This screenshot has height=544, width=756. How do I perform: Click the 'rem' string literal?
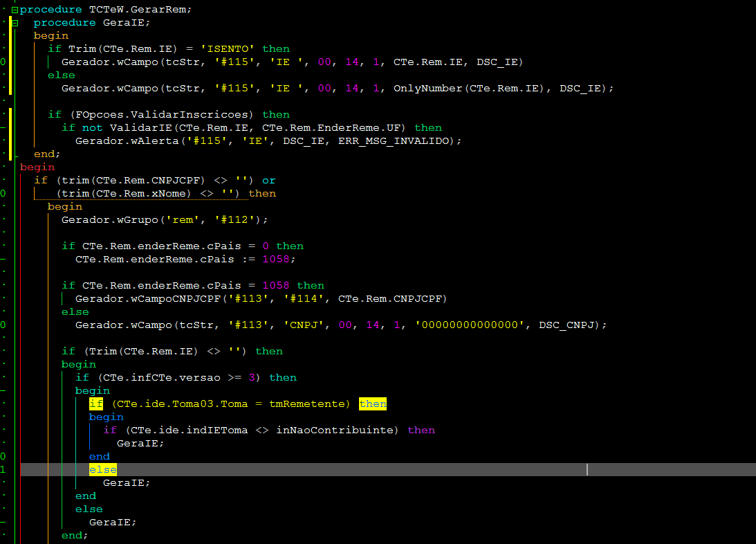[183, 220]
